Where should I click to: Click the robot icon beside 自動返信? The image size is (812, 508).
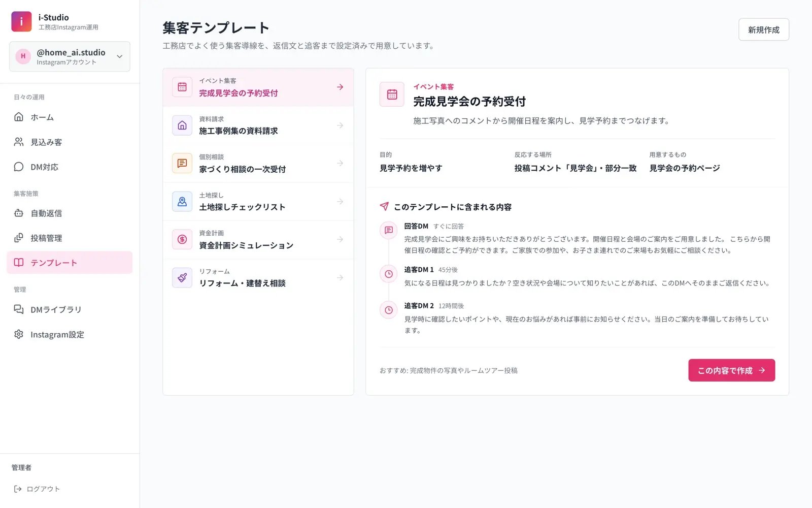click(19, 213)
